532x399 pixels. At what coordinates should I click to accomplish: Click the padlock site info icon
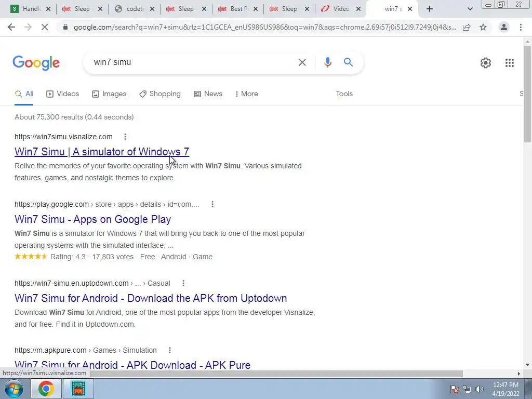pyautogui.click(x=65, y=27)
